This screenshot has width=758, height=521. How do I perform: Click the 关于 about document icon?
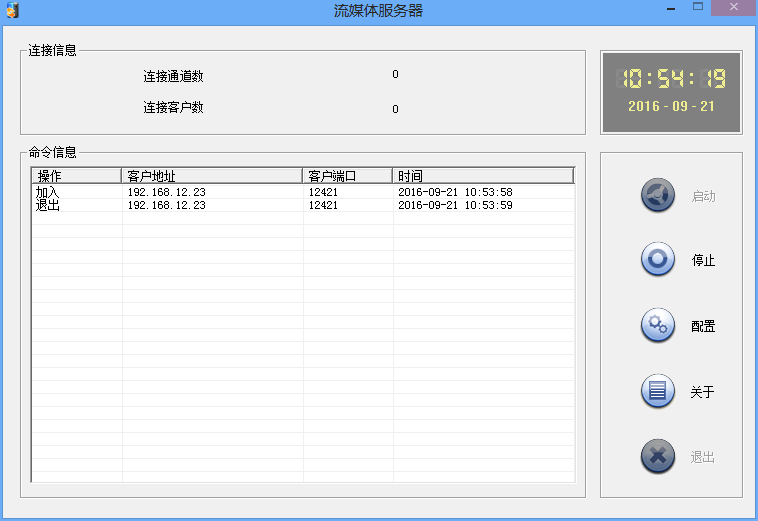(x=657, y=391)
